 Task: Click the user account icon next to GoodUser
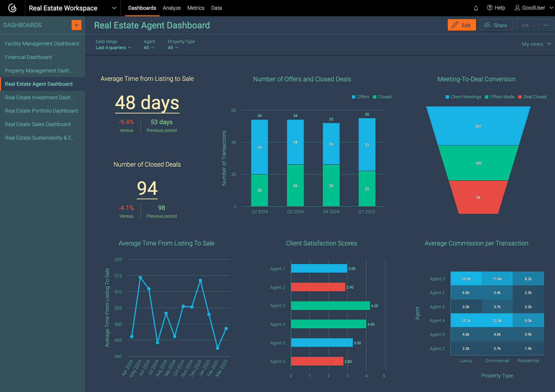tap(517, 8)
